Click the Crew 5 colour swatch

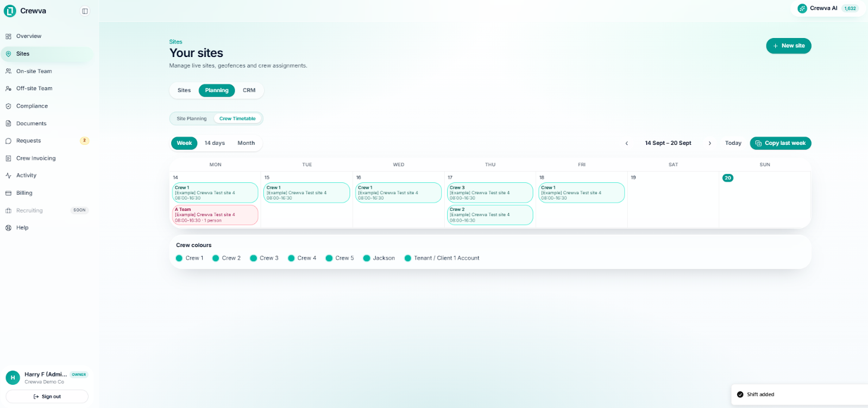click(329, 258)
